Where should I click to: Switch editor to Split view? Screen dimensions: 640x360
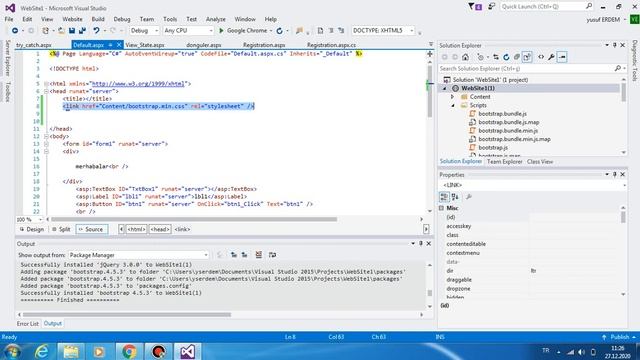pyautogui.click(x=61, y=229)
